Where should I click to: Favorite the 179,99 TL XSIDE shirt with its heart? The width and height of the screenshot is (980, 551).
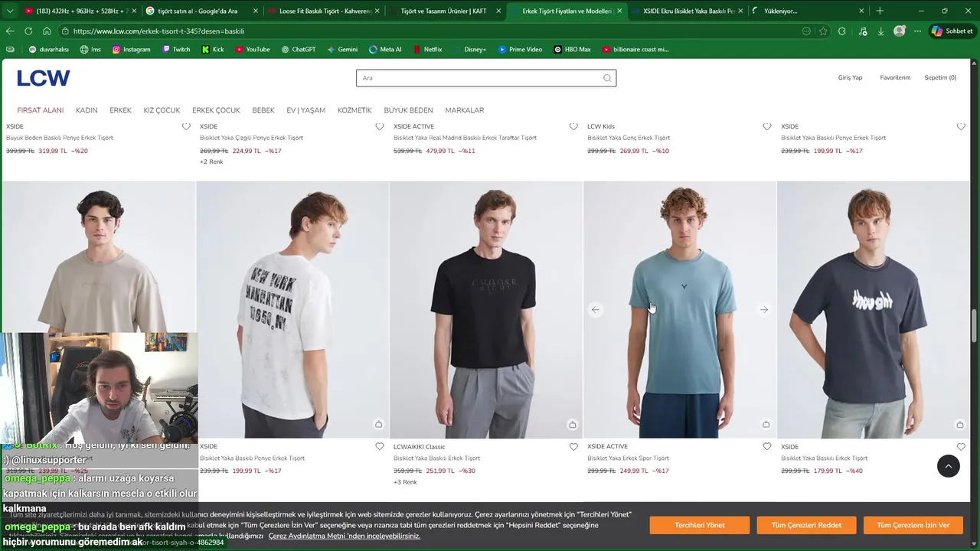coord(961,447)
